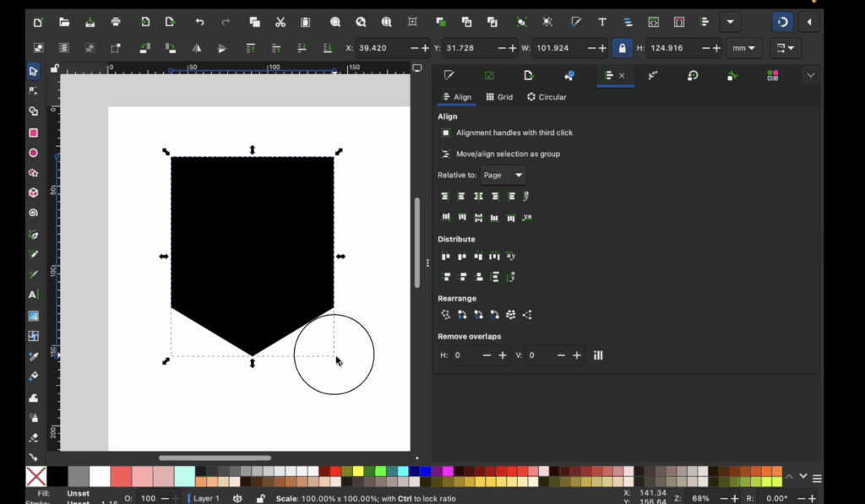865x504 pixels.
Task: Zoom to fit page icon
Action: pyautogui.click(x=386, y=22)
